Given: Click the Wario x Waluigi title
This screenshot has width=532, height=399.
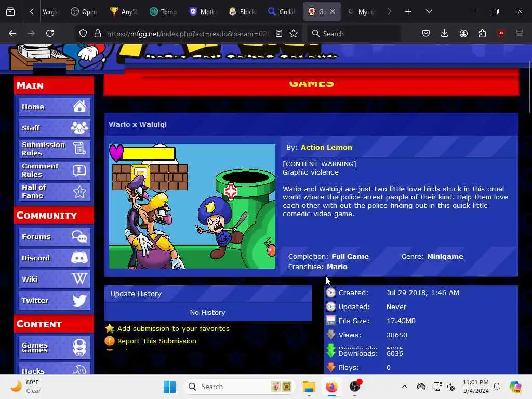Looking at the screenshot, I should click(137, 124).
